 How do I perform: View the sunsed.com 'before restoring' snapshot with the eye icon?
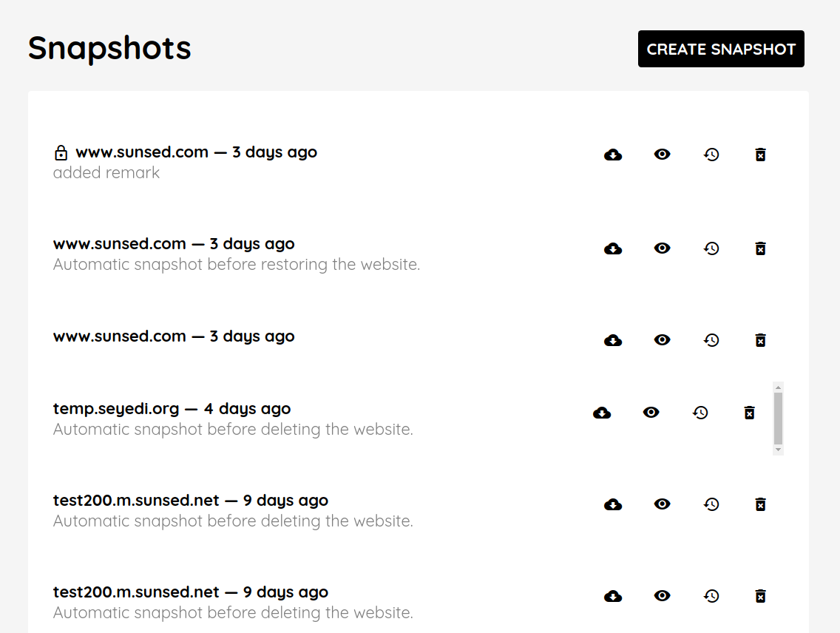coord(663,248)
